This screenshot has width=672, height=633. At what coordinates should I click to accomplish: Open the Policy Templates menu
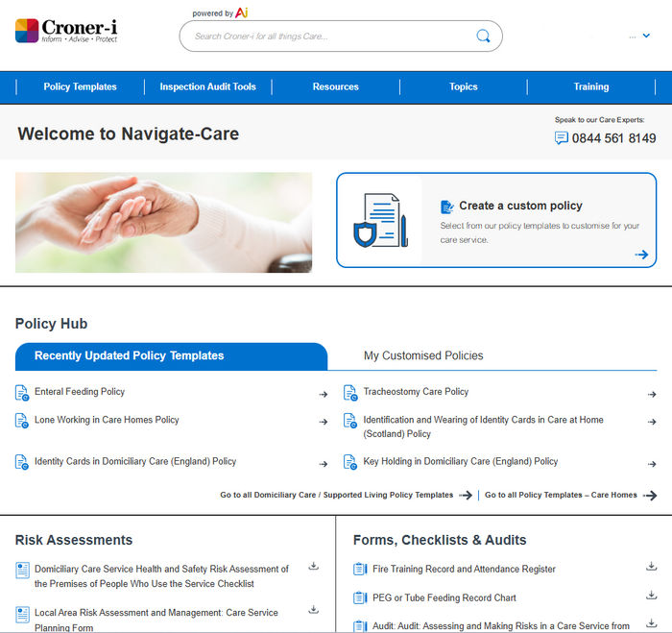click(80, 86)
